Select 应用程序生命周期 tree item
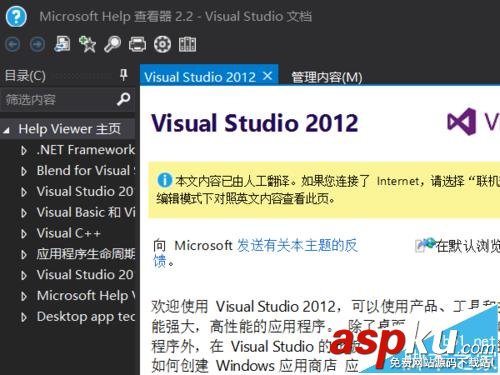Viewport: 500px width, 375px height. click(x=86, y=254)
